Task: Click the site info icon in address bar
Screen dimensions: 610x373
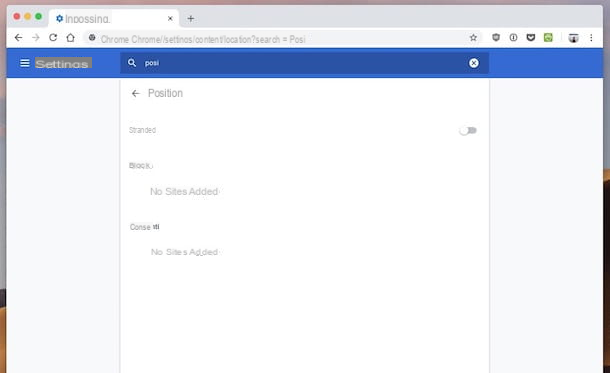Action: point(92,38)
